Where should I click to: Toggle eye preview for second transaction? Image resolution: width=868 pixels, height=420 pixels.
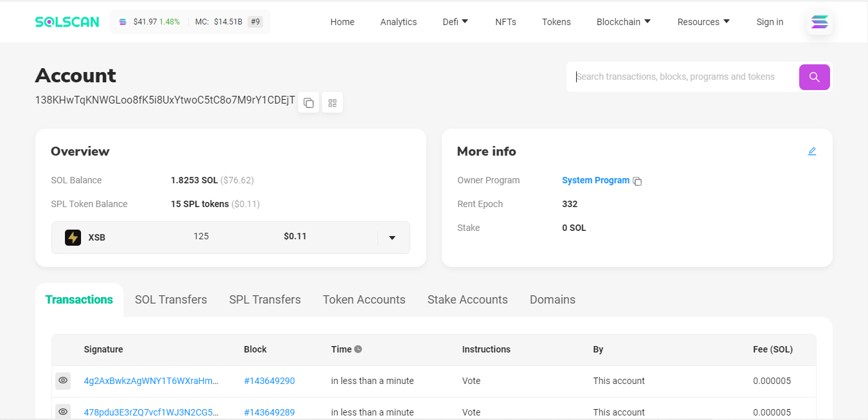tap(63, 412)
